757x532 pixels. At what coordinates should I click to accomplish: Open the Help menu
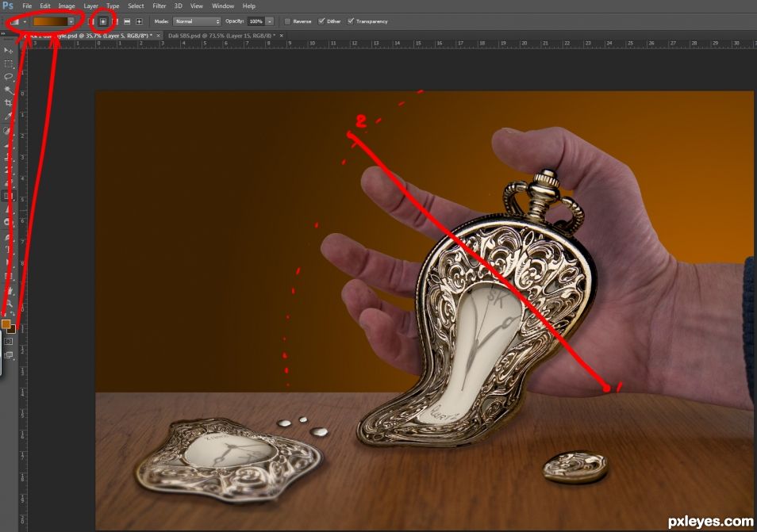pyautogui.click(x=249, y=6)
